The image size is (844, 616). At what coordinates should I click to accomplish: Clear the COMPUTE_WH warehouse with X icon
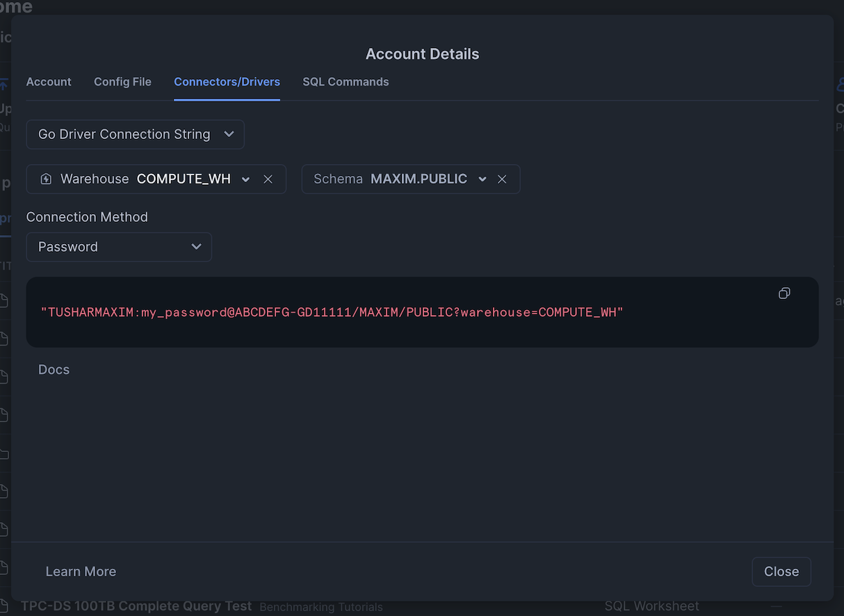coord(268,179)
